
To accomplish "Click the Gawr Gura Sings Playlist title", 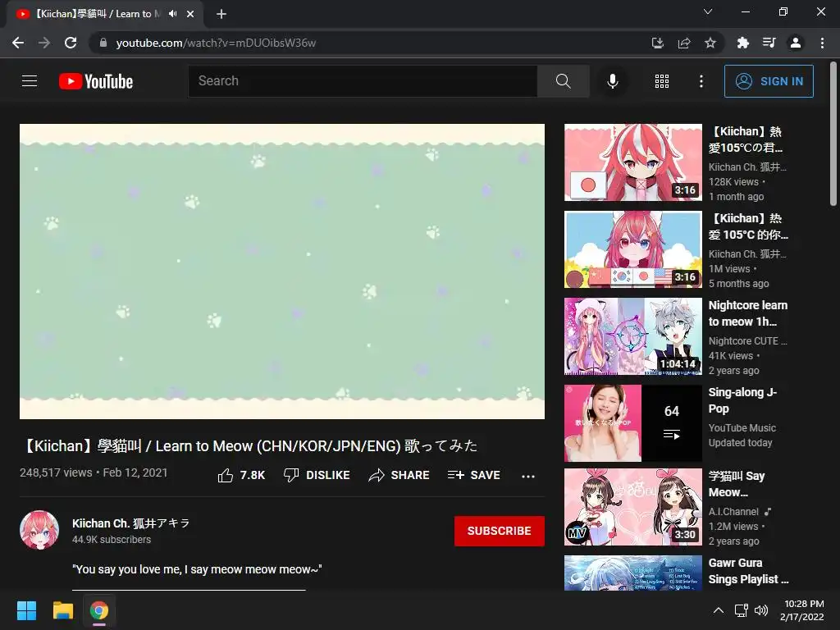I will click(x=748, y=571).
